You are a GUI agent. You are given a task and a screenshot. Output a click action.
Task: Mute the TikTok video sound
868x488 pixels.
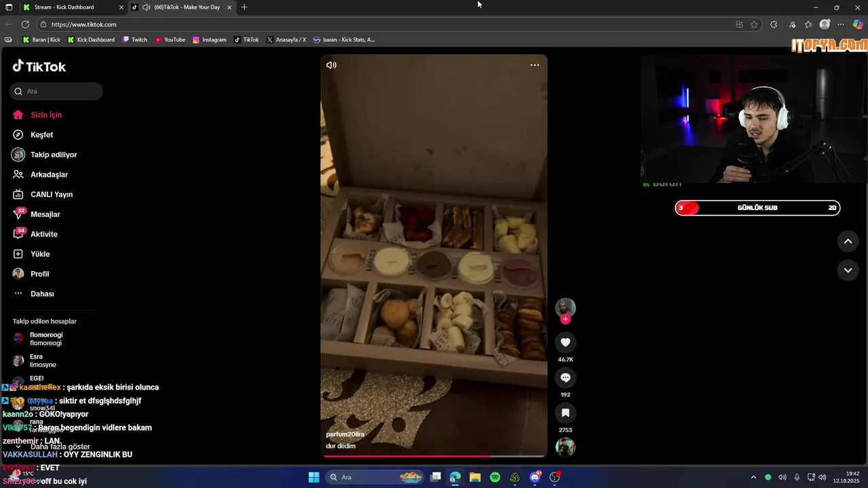pyautogui.click(x=331, y=65)
